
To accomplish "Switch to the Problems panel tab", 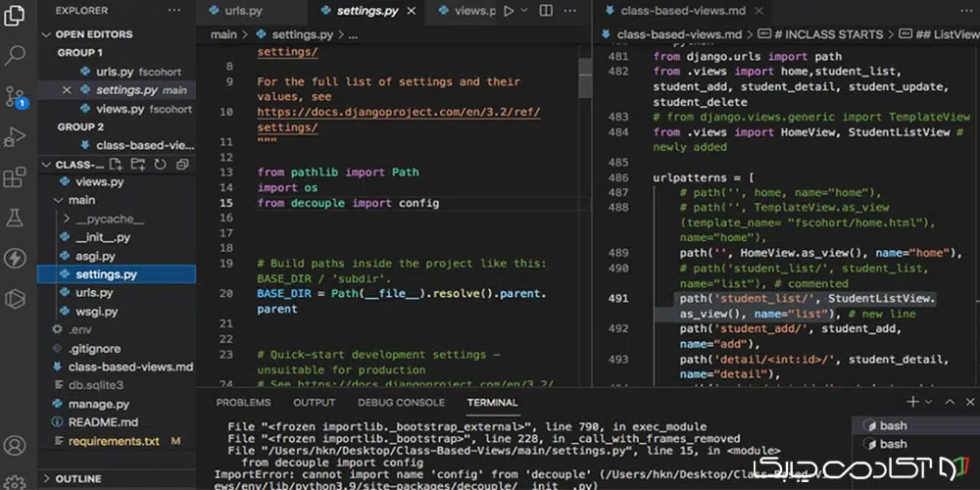I will point(243,402).
